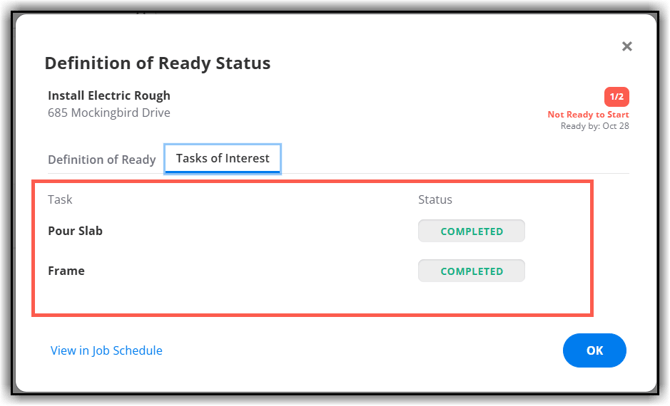670x406 pixels.
Task: Click the Install Electric Rough task title
Action: (x=109, y=96)
